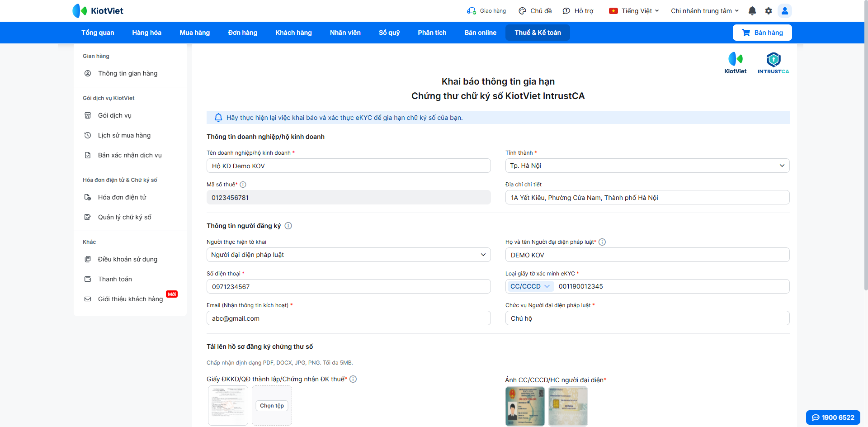
Task: Open the Chi nhánh trung tâm branch dropdown
Action: pos(705,11)
